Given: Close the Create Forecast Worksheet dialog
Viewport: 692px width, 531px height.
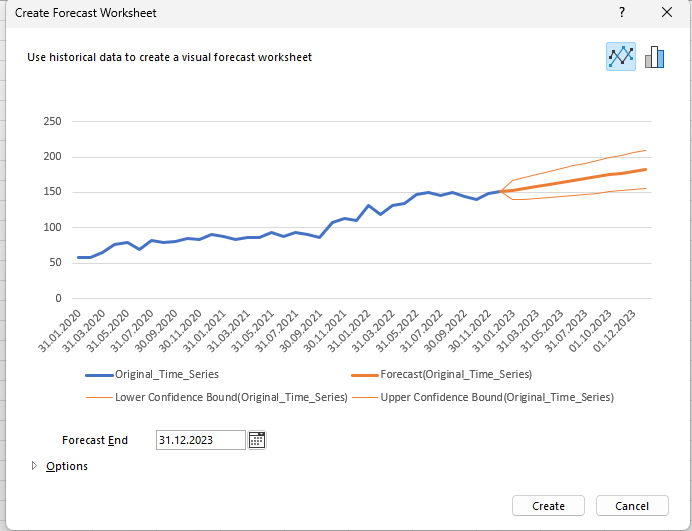Looking at the screenshot, I should pos(667,12).
